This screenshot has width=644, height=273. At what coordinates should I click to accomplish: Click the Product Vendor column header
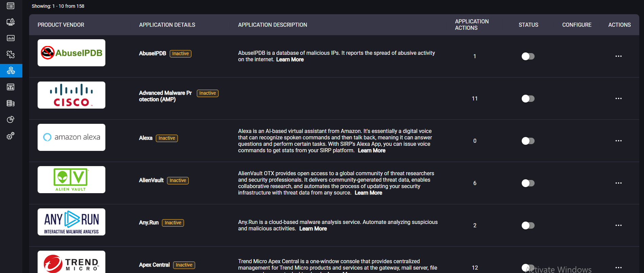[x=61, y=25]
